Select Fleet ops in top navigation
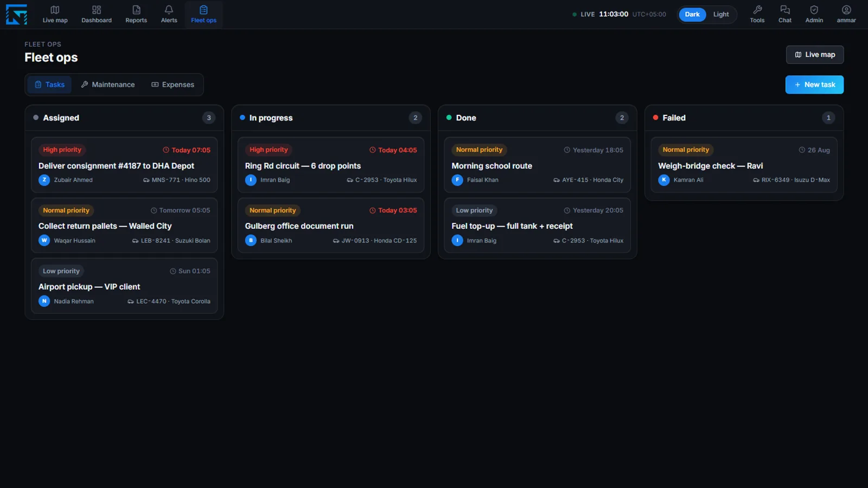This screenshot has height=488, width=868. tap(203, 15)
